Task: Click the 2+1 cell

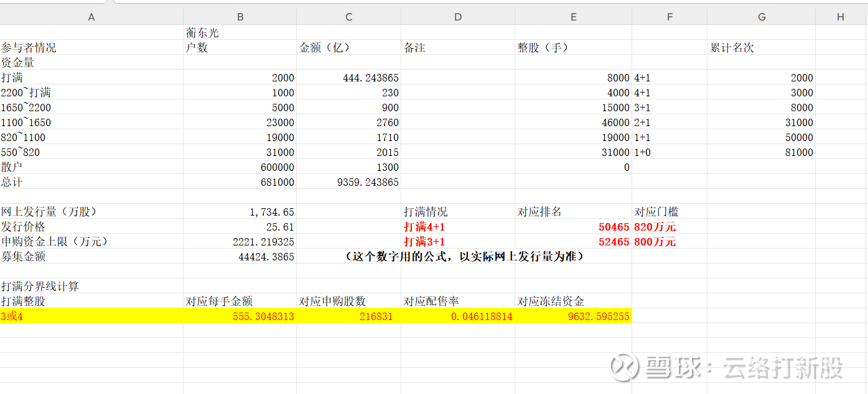Action: (670, 122)
